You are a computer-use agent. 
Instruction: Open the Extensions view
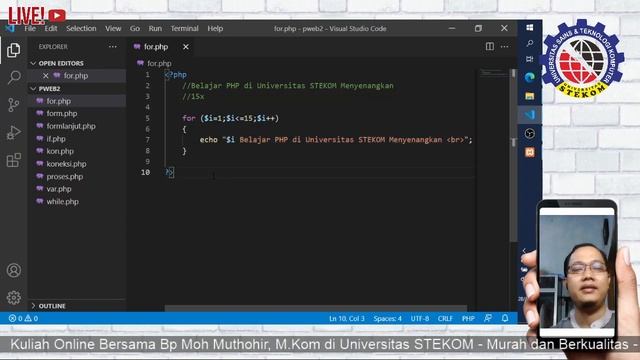(13, 160)
